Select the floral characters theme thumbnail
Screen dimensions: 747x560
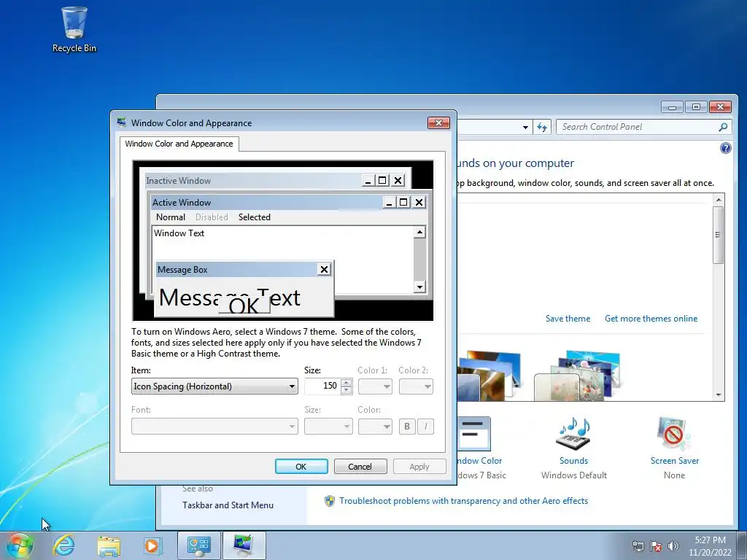(x=578, y=376)
